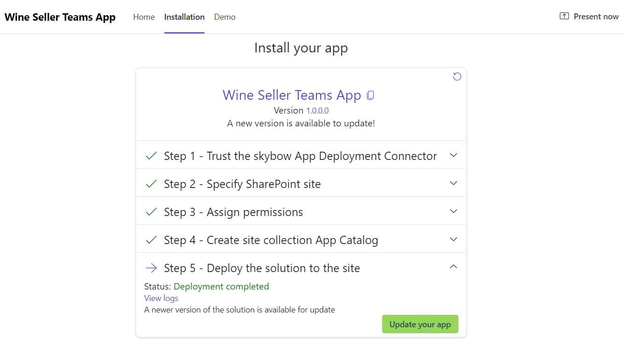The width and height of the screenshot is (623, 364).
Task: Click the purple arrow icon beside Step 5
Action: (151, 268)
